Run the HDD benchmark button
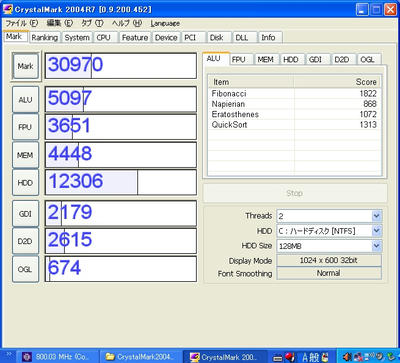This screenshot has width=400, height=363. (x=26, y=182)
